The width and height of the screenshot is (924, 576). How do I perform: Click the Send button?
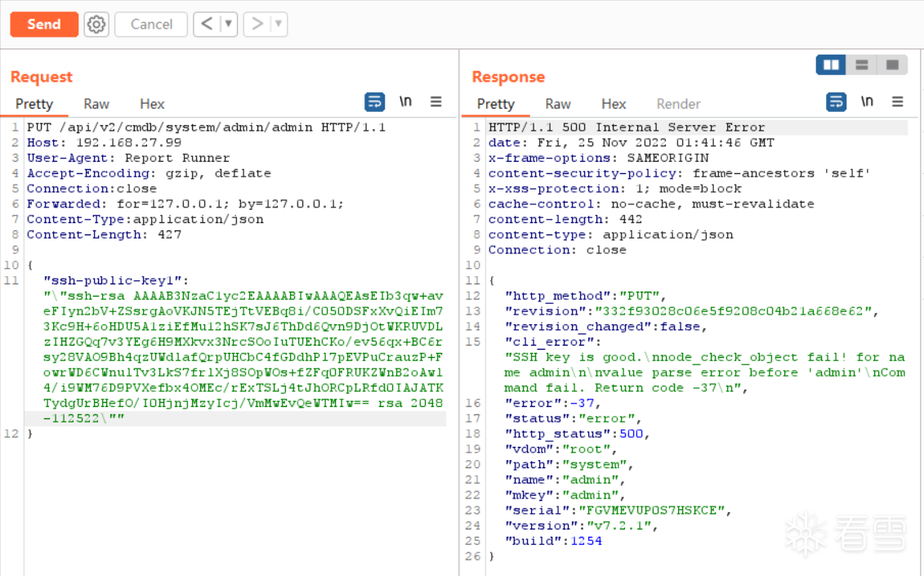44,25
